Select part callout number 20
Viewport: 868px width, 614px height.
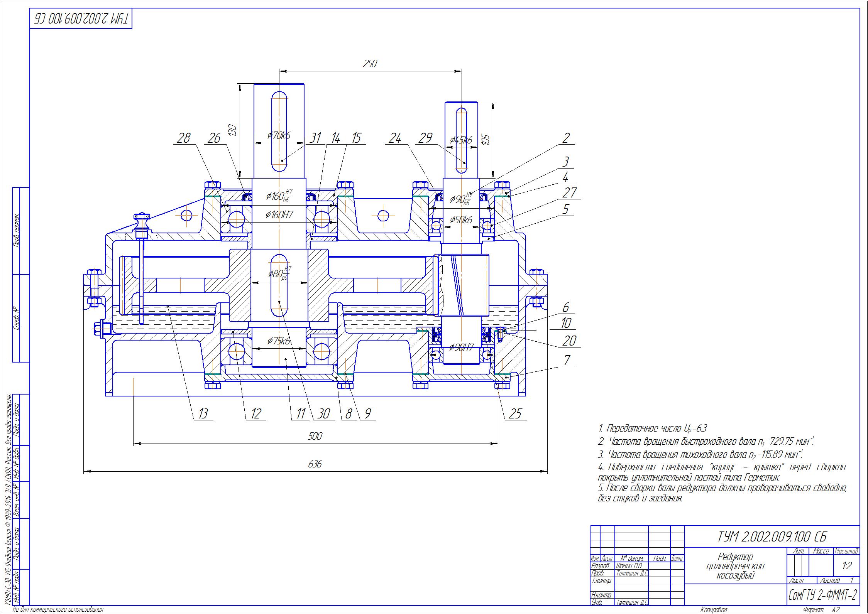click(x=570, y=341)
